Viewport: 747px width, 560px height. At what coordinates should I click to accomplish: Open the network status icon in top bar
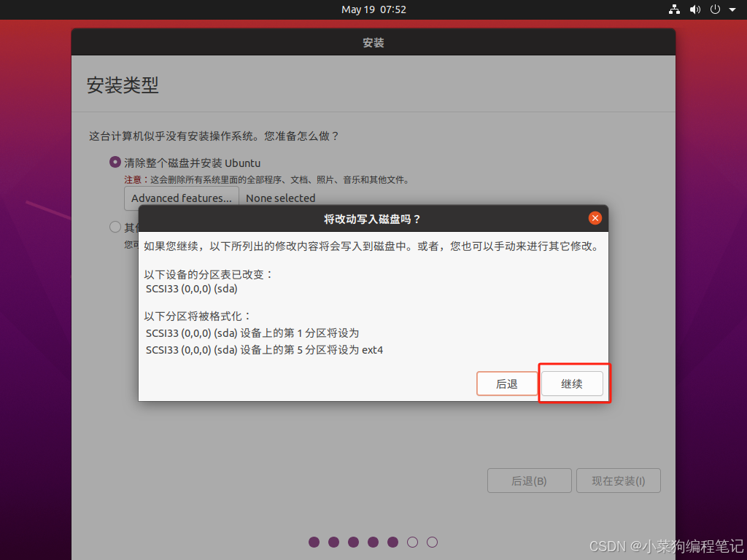[674, 9]
